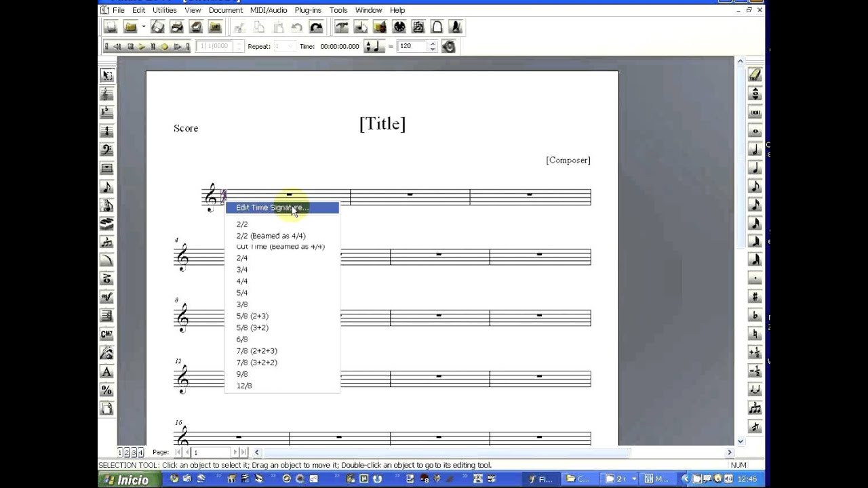Select the Chord tool (CM7 icon)

tap(106, 335)
